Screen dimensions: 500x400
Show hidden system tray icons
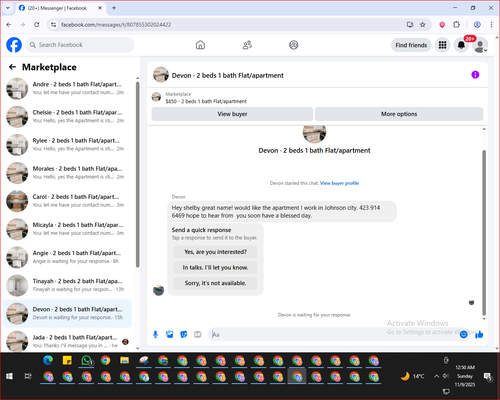tap(436, 376)
